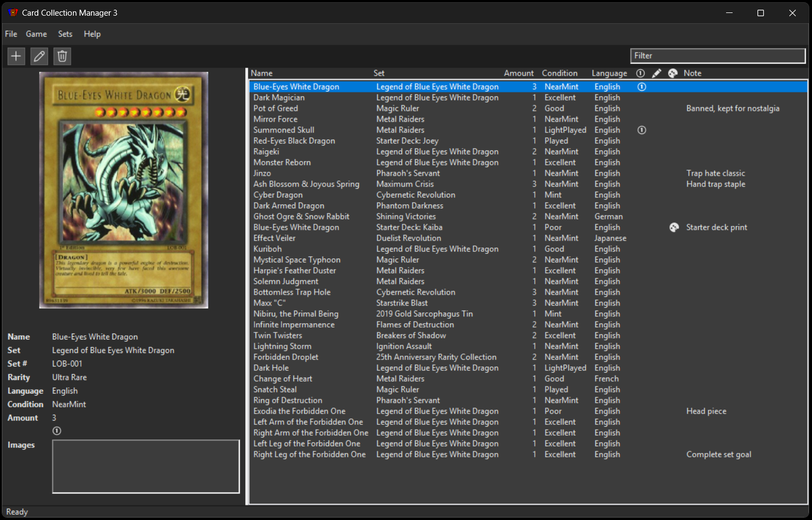The height and width of the screenshot is (520, 812).
Task: Select the Infinite Impermanence row
Action: (528, 324)
